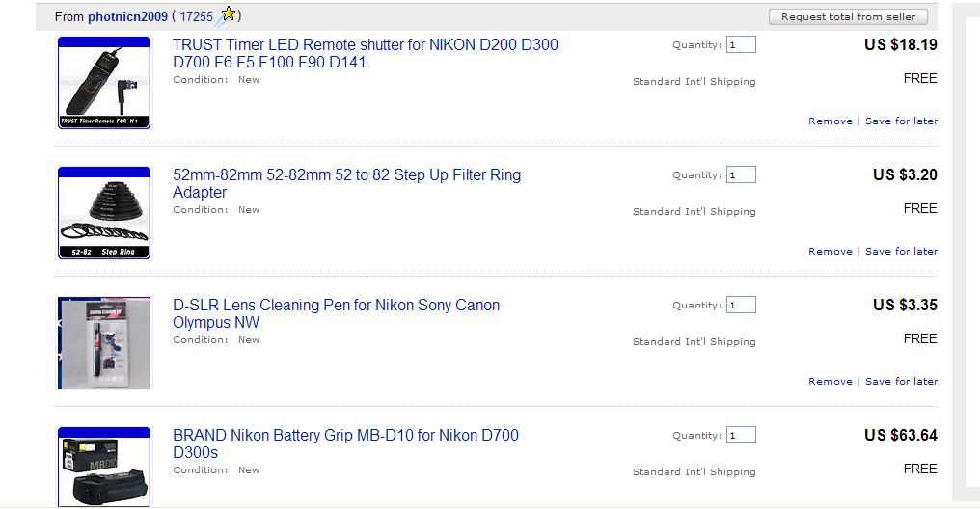This screenshot has width=980, height=509.
Task: Edit quantity field for TRUST Timer Remote
Action: 741,44
